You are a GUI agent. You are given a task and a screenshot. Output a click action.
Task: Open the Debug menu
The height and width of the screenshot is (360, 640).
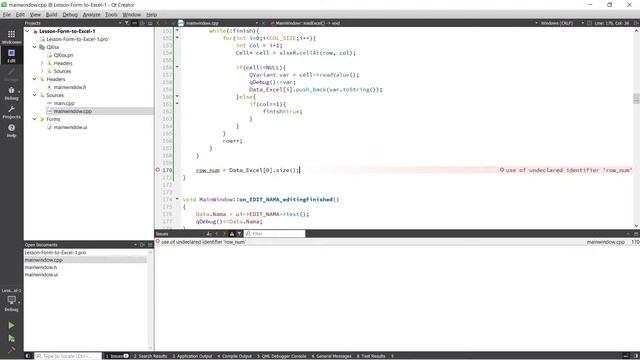point(70,15)
